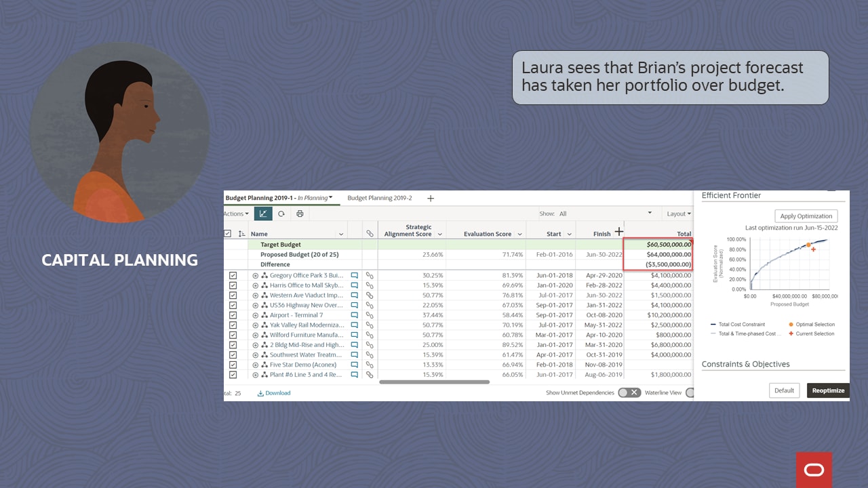Click the horizontal scrollbar under the table

pyautogui.click(x=434, y=382)
